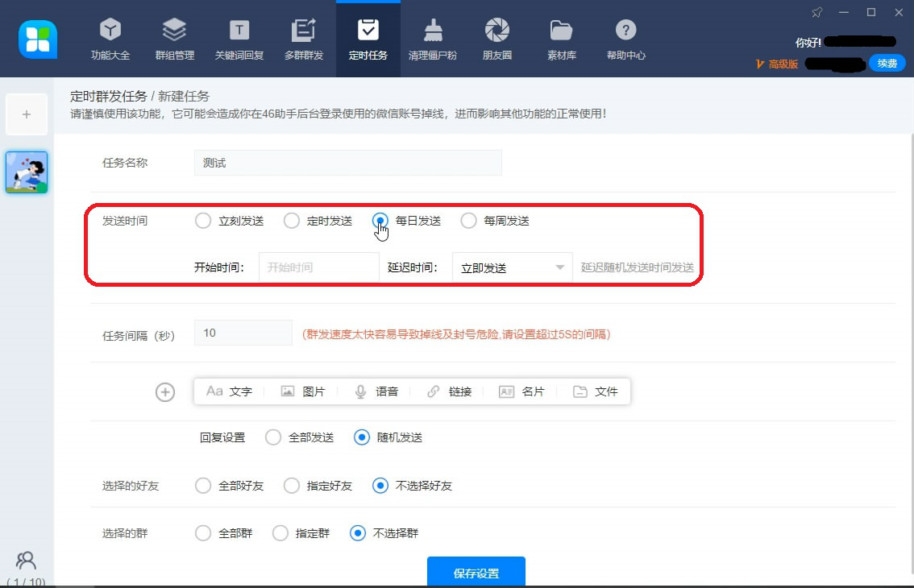914x588 pixels.
Task: Open the 多群群发 section
Action: pos(303,31)
